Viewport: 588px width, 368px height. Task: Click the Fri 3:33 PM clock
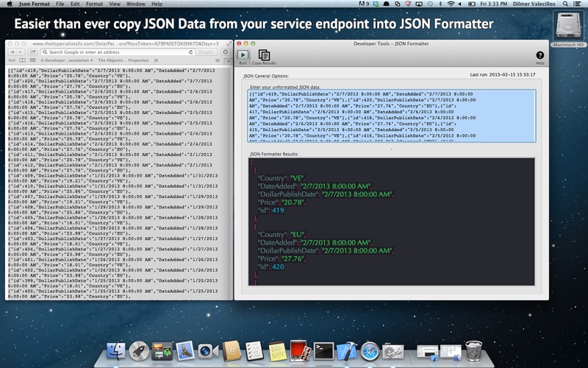[x=493, y=4]
